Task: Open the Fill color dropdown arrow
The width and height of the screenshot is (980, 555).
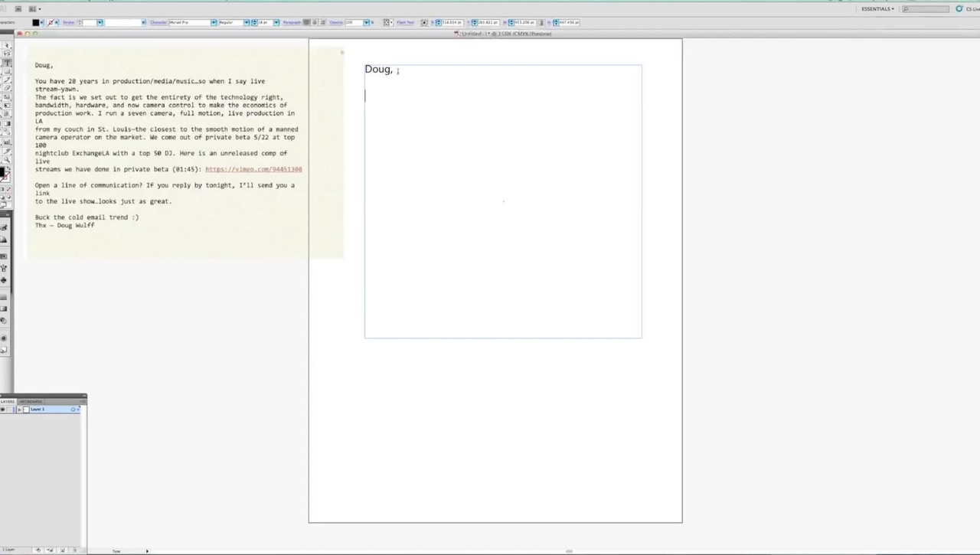Action: tap(42, 22)
